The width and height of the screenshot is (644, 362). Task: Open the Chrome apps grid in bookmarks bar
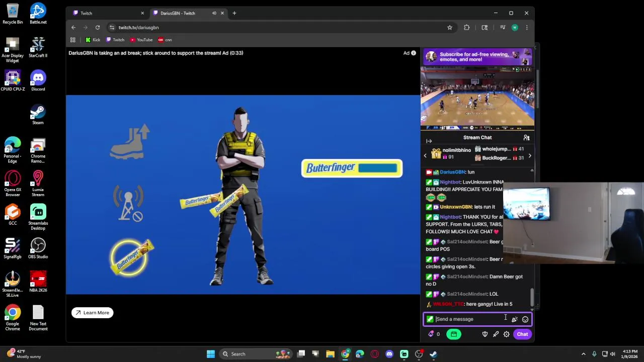pos(73,40)
